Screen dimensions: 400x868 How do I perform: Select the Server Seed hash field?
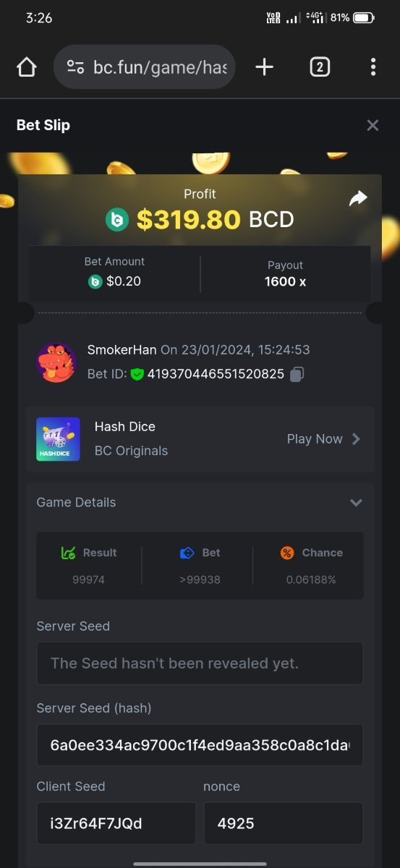[200, 745]
